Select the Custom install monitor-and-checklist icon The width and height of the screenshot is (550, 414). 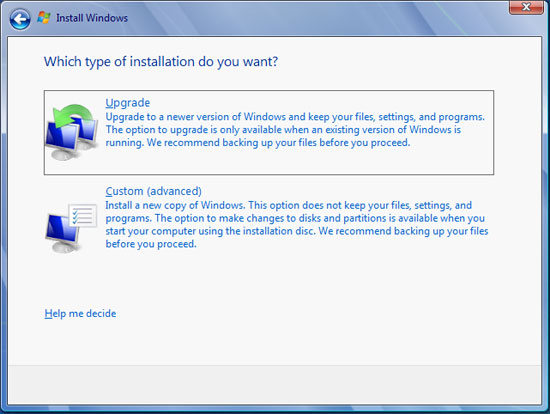pos(71,228)
